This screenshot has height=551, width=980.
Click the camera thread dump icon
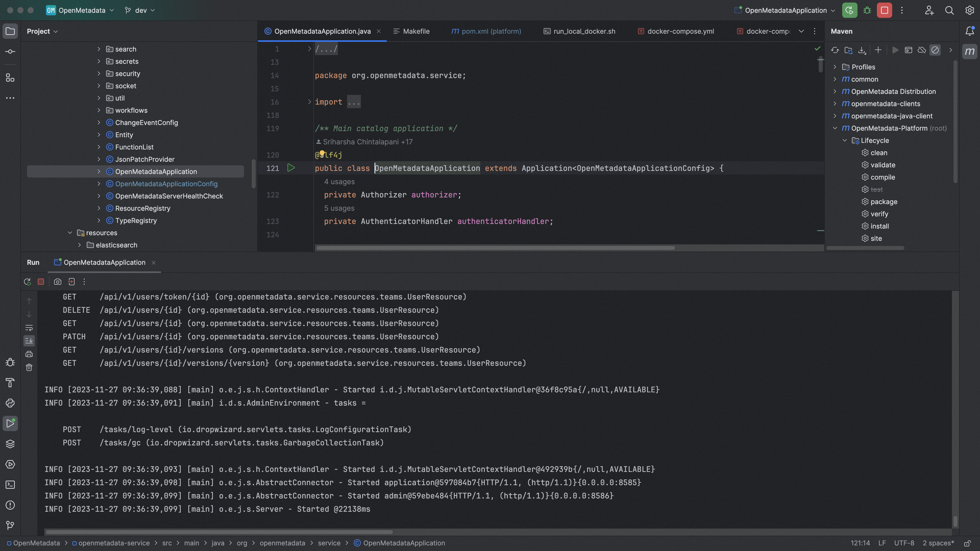point(57,282)
